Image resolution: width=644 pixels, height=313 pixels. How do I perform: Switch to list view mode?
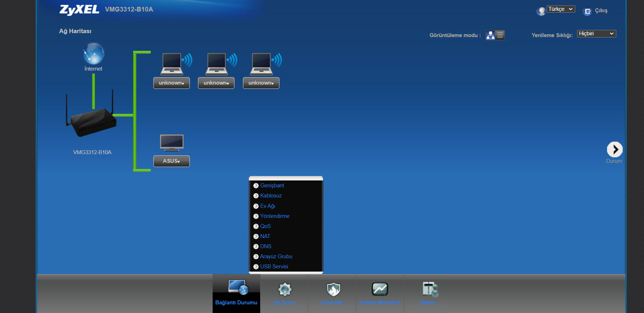(500, 35)
